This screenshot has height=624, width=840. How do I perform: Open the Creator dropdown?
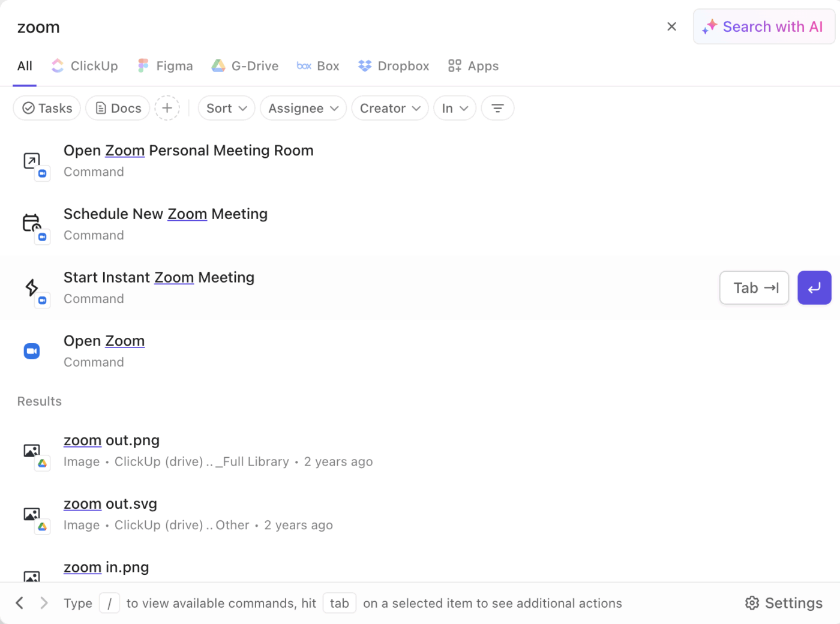click(x=390, y=108)
